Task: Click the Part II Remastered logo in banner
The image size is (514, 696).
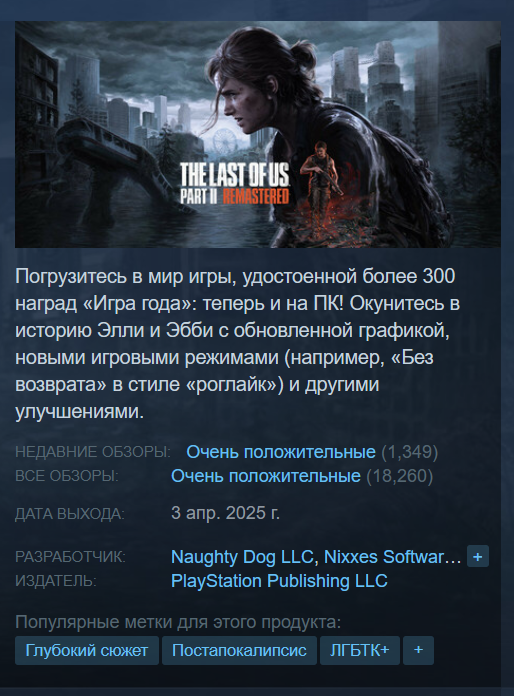Action: click(x=234, y=183)
